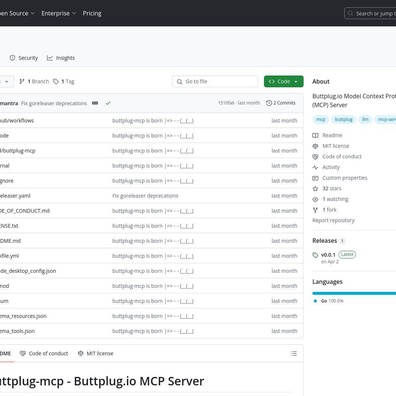Open the workflows folder row
This screenshot has height=396, width=396.
click(x=17, y=120)
